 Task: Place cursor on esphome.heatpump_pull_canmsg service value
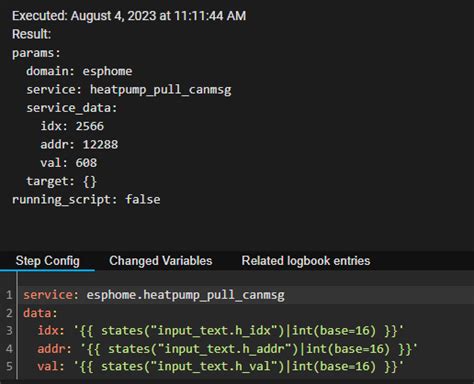(x=185, y=295)
